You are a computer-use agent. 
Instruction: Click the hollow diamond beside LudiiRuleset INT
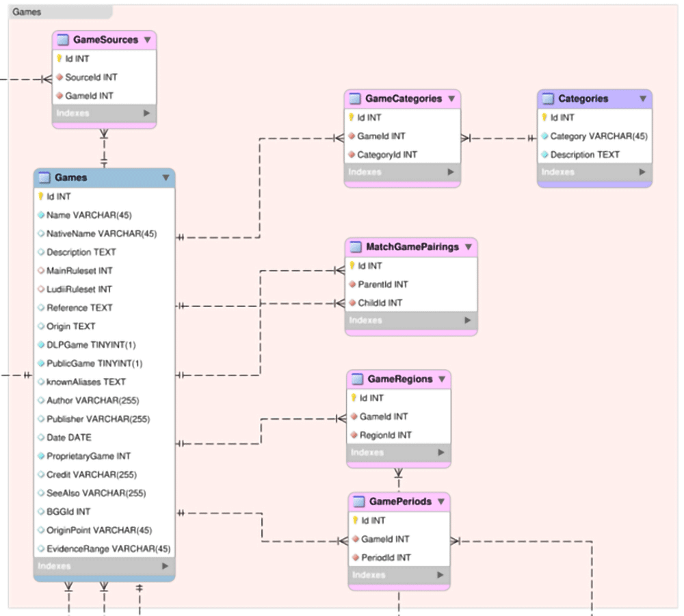pos(41,289)
